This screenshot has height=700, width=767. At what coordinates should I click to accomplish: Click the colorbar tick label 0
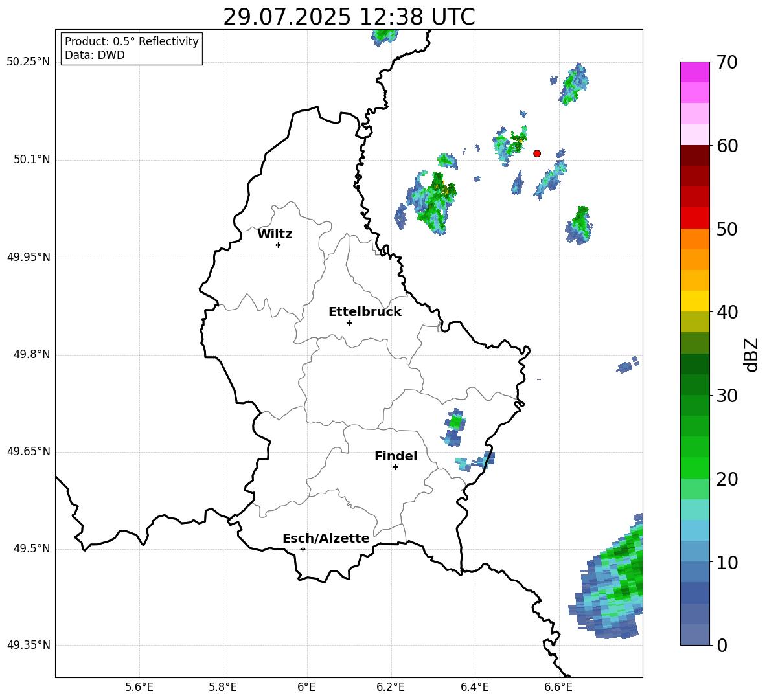click(x=722, y=646)
